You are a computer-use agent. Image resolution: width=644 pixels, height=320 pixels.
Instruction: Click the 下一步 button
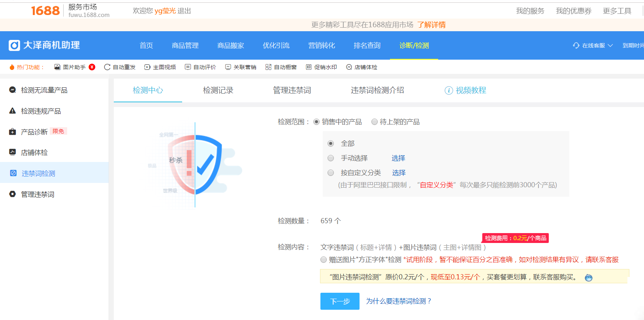pos(340,301)
